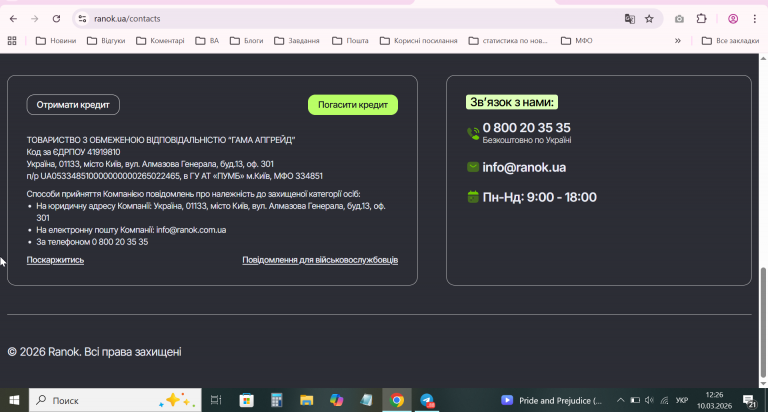This screenshot has height=412, width=768.
Task: Open the notepad app taskbar icon
Action: point(366,400)
